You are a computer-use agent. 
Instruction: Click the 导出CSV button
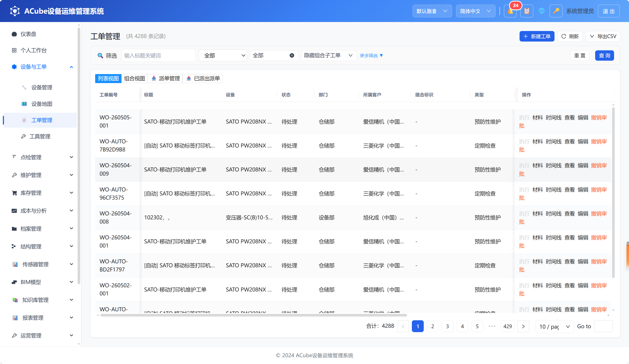[603, 36]
